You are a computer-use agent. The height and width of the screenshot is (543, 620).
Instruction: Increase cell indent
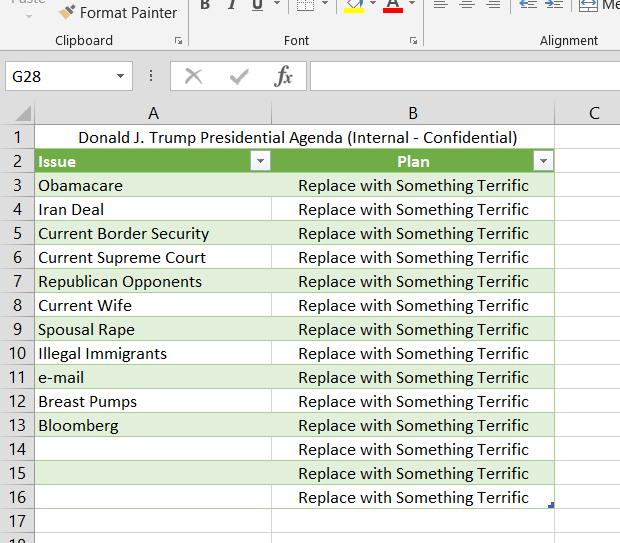(x=554, y=5)
